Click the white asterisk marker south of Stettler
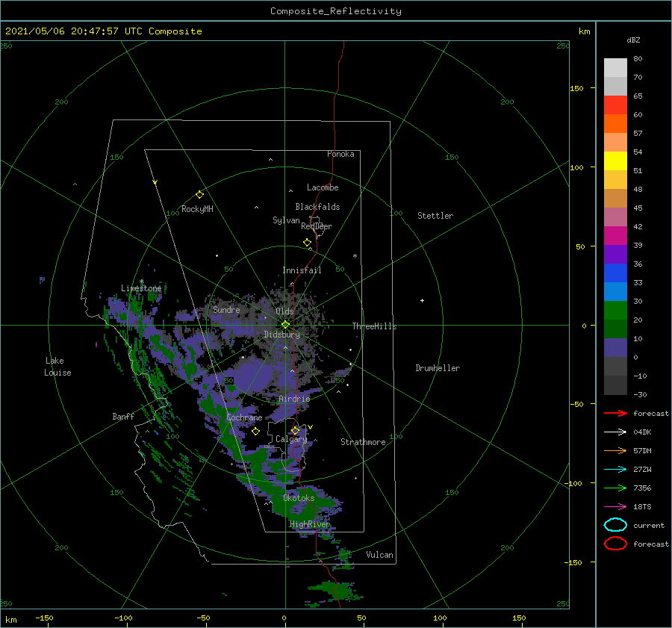 point(355,256)
